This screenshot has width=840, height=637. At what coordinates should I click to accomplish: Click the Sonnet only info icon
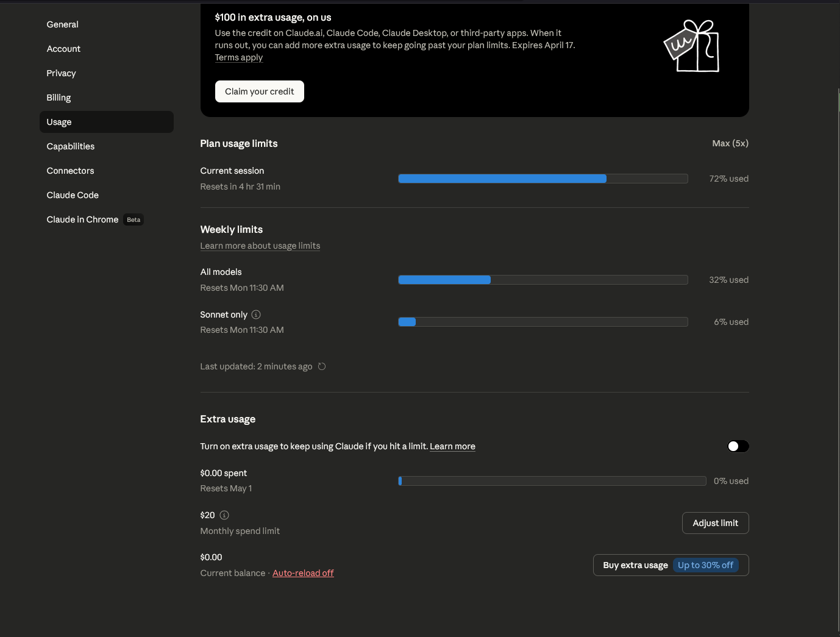256,315
